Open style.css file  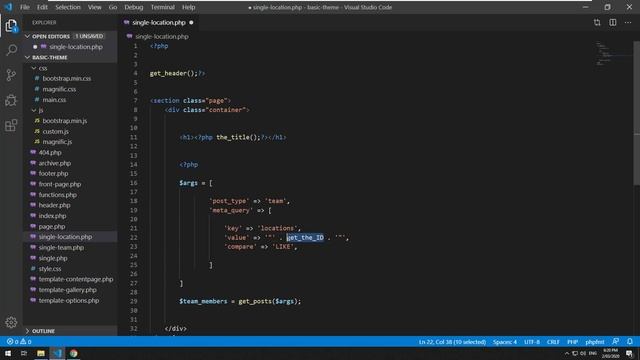point(50,269)
